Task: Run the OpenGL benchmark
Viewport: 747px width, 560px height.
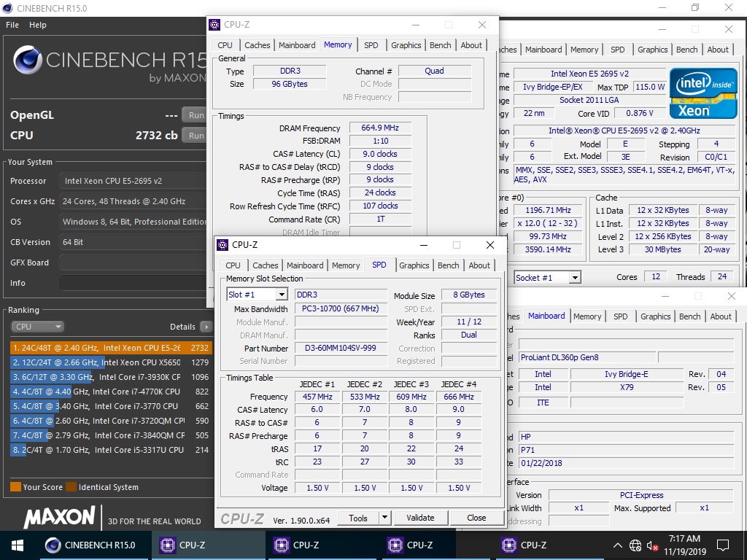Action: (x=196, y=115)
